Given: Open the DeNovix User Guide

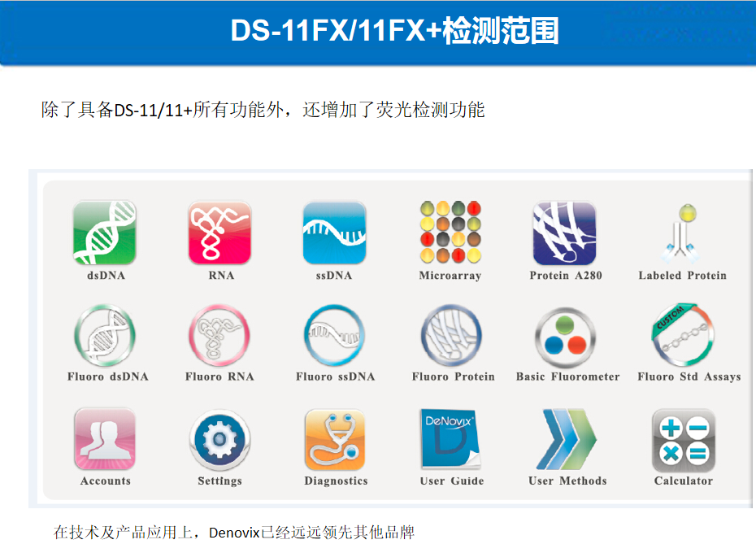Looking at the screenshot, I should tap(450, 439).
